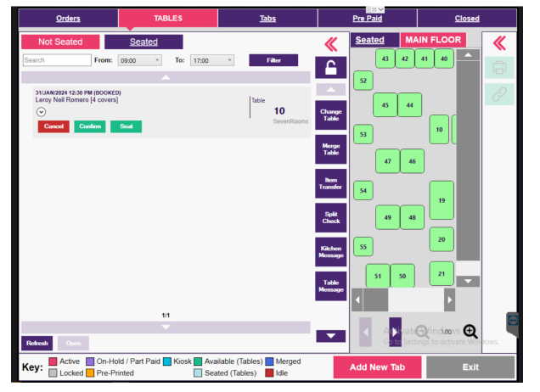Collapse the panel with the left pink double-chevron
The width and height of the screenshot is (540, 392).
coord(330,44)
